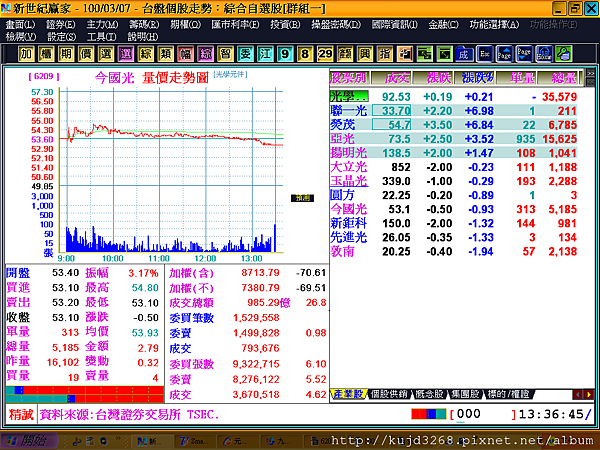This screenshot has width=600, height=450.
Task: Click the >> button beside column headers
Action: (x=590, y=73)
